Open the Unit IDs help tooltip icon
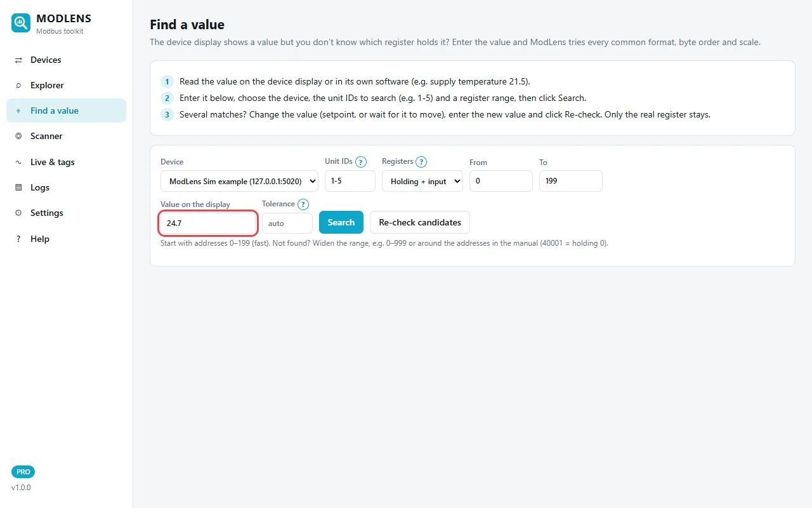812x508 pixels. pyautogui.click(x=361, y=162)
